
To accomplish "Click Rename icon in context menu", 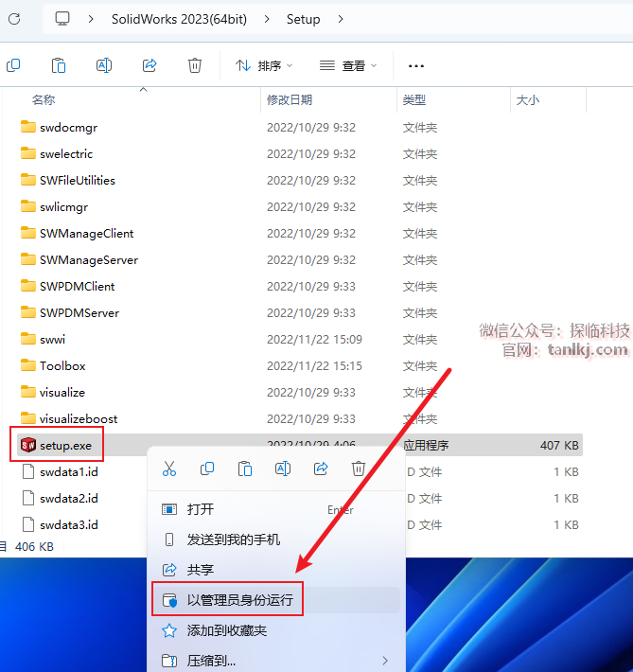I will tap(283, 469).
